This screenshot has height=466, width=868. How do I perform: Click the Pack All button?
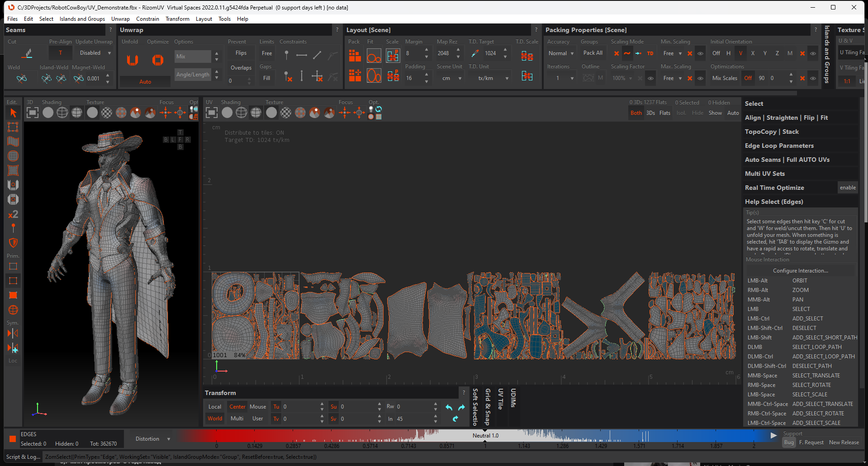click(593, 53)
